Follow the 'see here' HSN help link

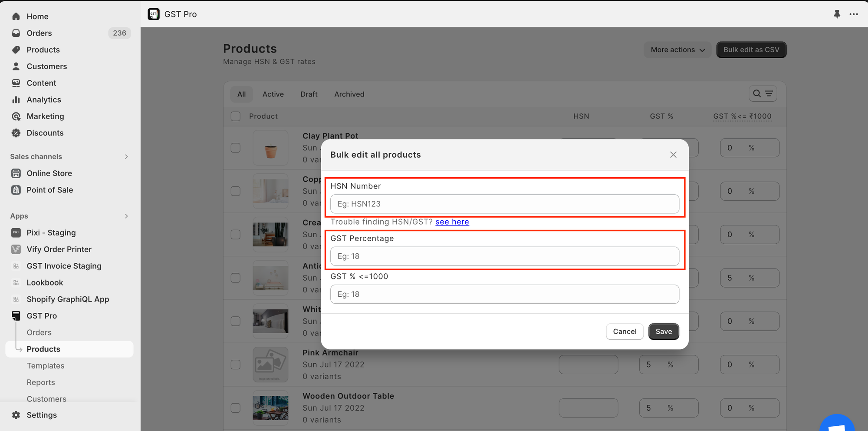(x=452, y=222)
